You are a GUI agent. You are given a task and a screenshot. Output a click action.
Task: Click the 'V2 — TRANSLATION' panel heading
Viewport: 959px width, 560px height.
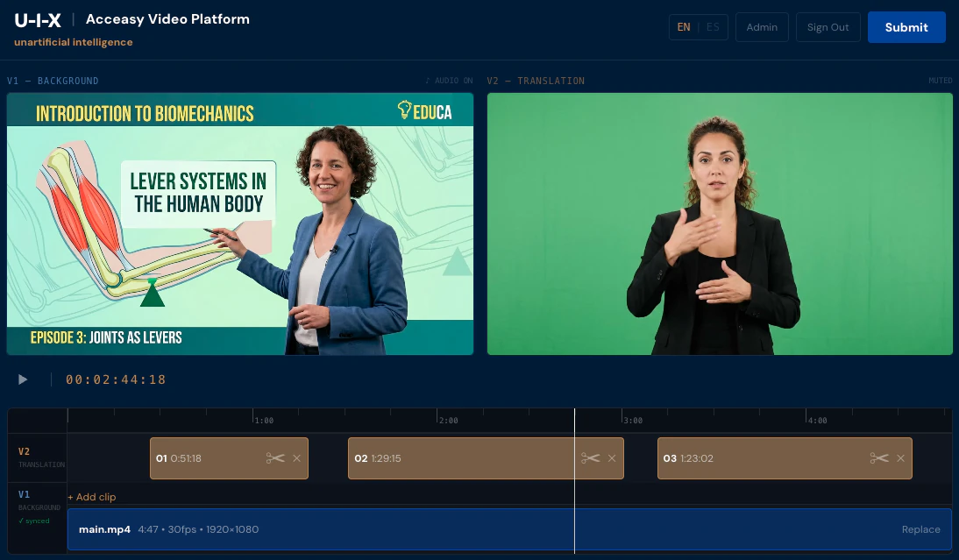pyautogui.click(x=536, y=81)
